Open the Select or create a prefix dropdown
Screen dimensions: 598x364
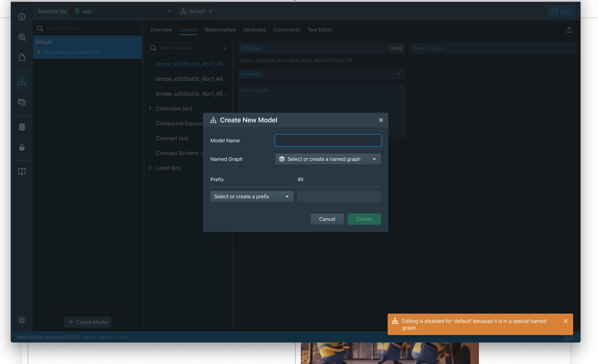point(252,196)
